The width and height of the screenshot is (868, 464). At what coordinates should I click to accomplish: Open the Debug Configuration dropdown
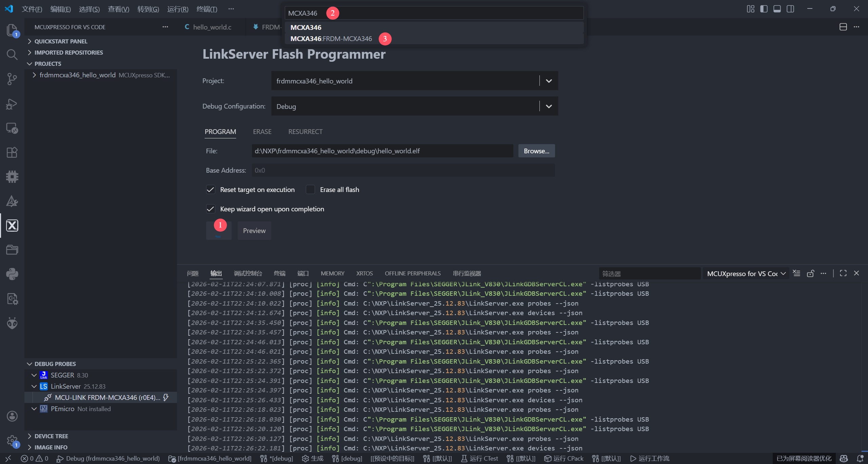pyautogui.click(x=415, y=106)
